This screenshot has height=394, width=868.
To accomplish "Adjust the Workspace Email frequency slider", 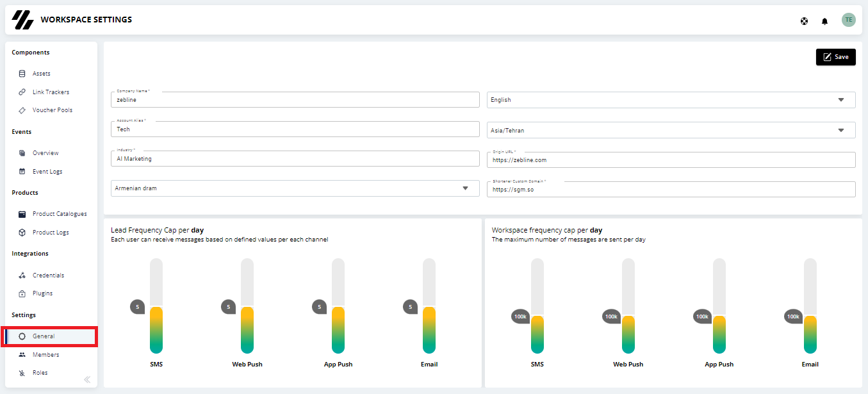I will [x=810, y=306].
